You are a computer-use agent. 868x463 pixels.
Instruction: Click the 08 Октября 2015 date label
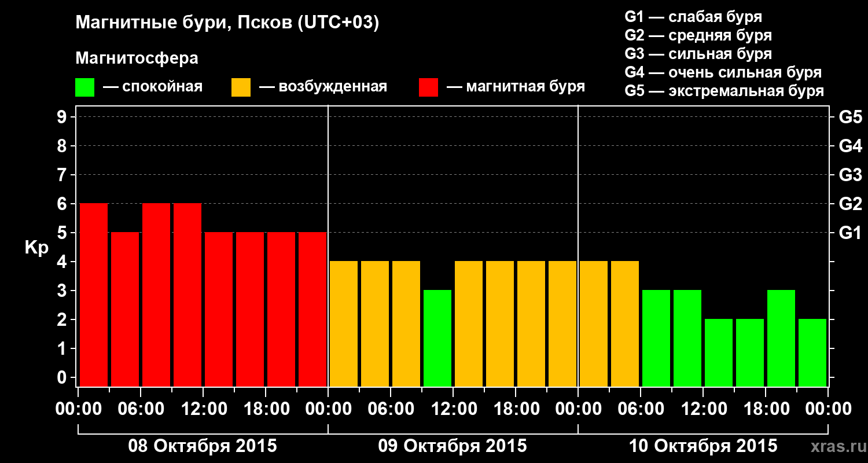(203, 446)
